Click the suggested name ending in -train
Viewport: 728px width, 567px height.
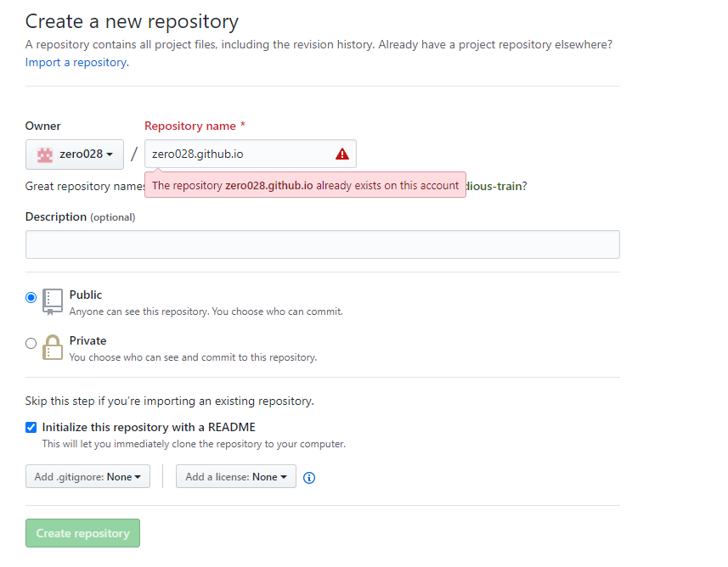(494, 186)
